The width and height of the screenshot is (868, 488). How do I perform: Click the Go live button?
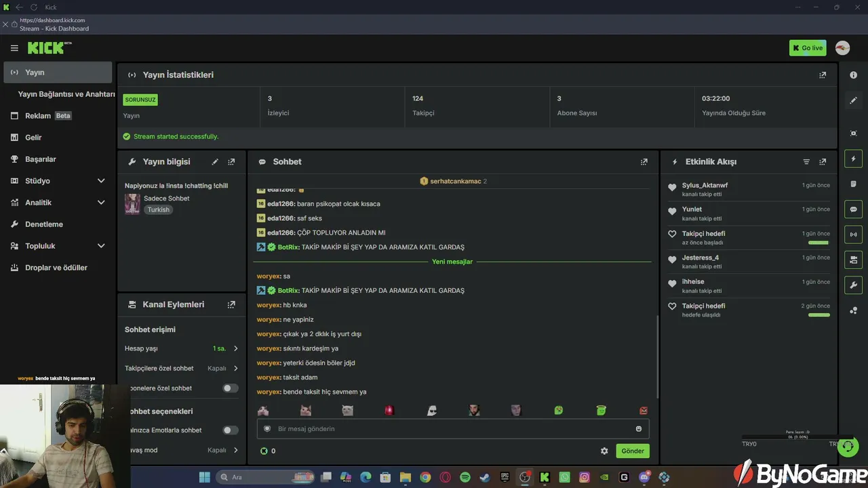tap(808, 48)
